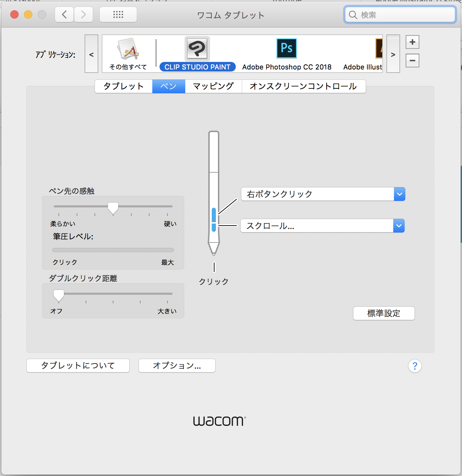Focus the 検索 search field
This screenshot has height=476, width=462.
(x=400, y=15)
